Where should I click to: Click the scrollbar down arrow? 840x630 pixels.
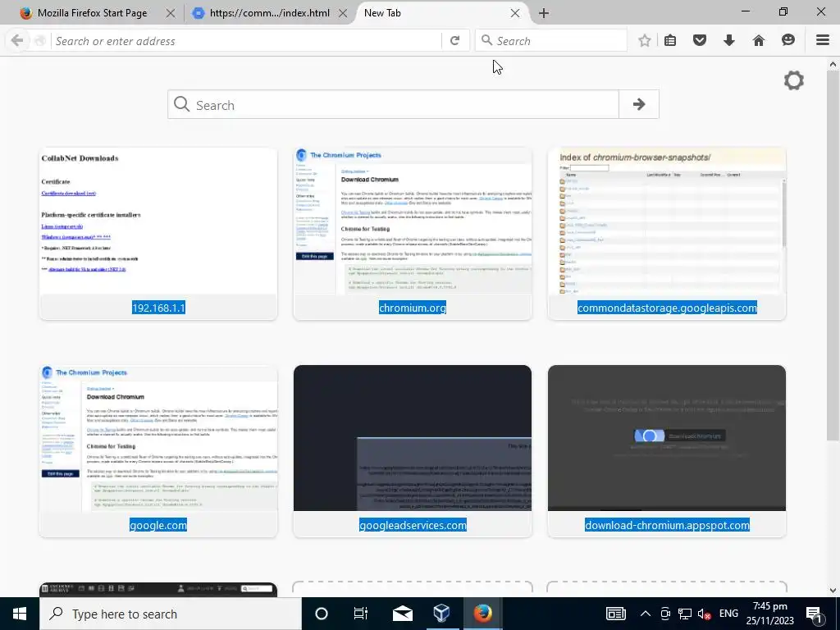point(833,591)
